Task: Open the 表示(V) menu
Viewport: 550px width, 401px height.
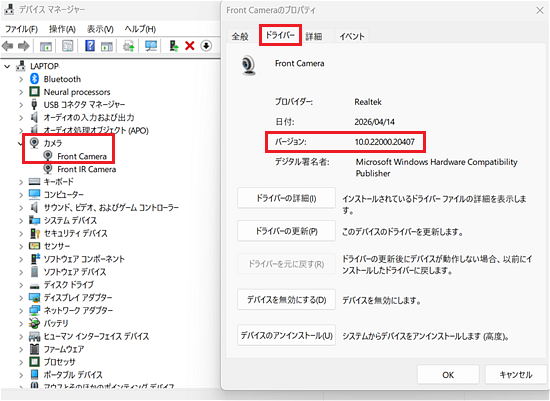Action: [x=100, y=29]
